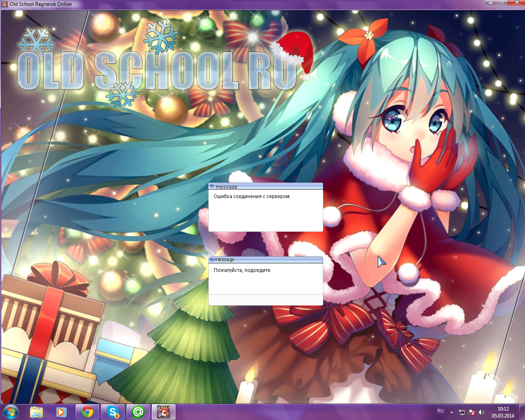Click the text "Ошибка соединения с сервером."
The width and height of the screenshot is (525, 420).
click(252, 196)
